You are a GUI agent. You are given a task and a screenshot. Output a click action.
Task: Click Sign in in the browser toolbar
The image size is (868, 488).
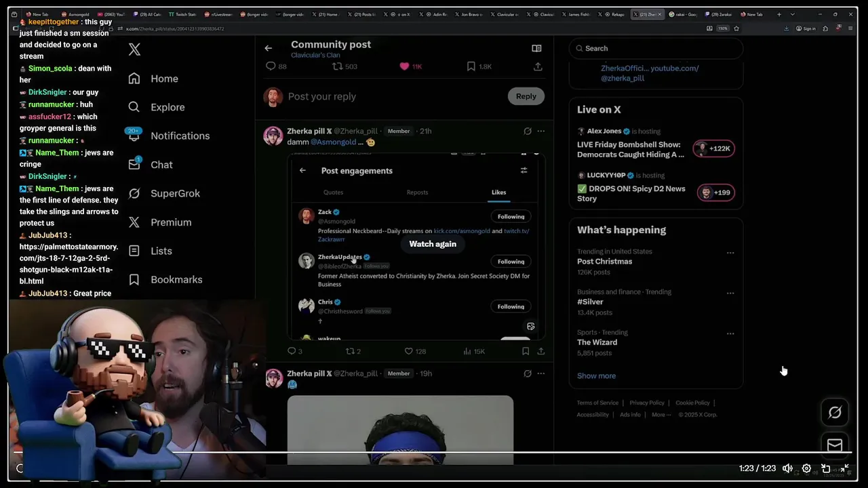(x=807, y=28)
